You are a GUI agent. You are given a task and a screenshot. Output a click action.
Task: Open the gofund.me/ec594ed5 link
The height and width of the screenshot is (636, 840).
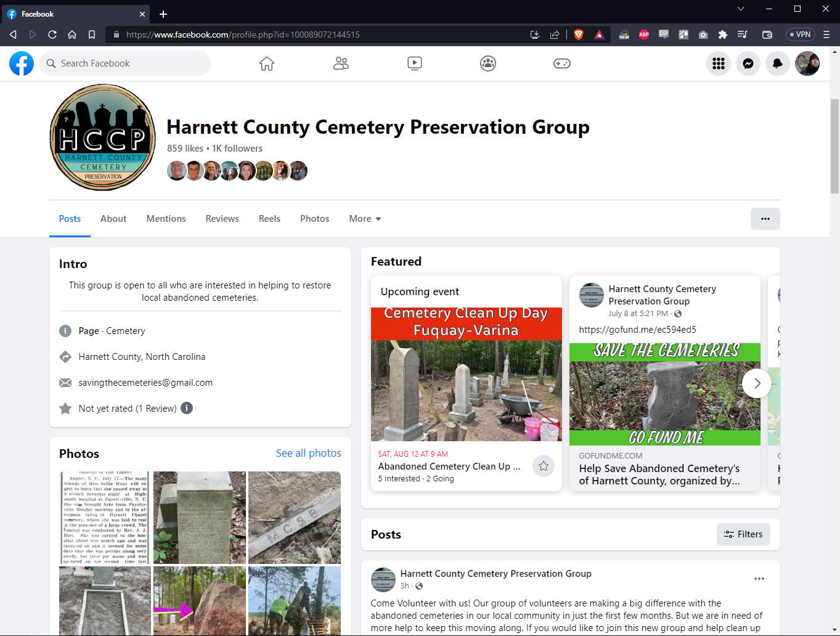637,330
